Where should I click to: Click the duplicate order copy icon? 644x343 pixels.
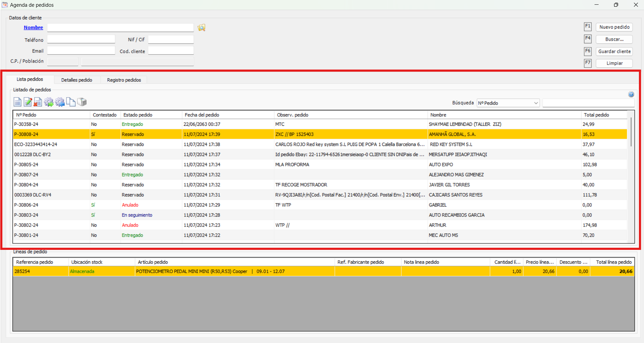click(x=71, y=102)
